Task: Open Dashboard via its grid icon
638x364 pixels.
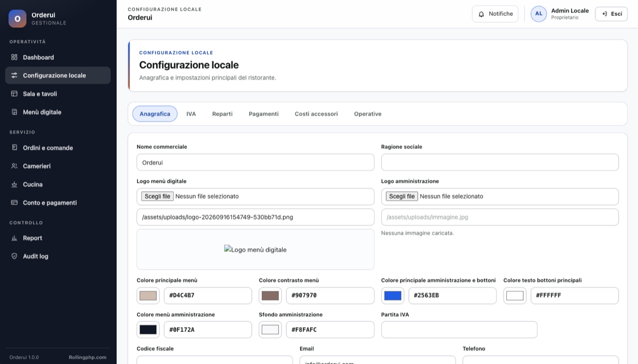Action: [x=14, y=57]
